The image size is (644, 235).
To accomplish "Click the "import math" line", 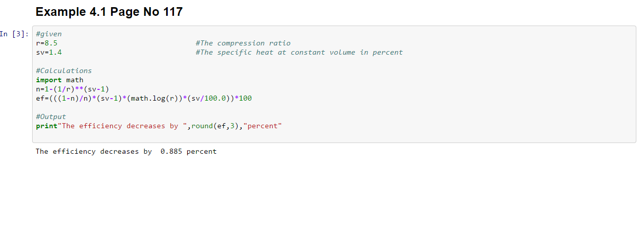I will [x=59, y=80].
